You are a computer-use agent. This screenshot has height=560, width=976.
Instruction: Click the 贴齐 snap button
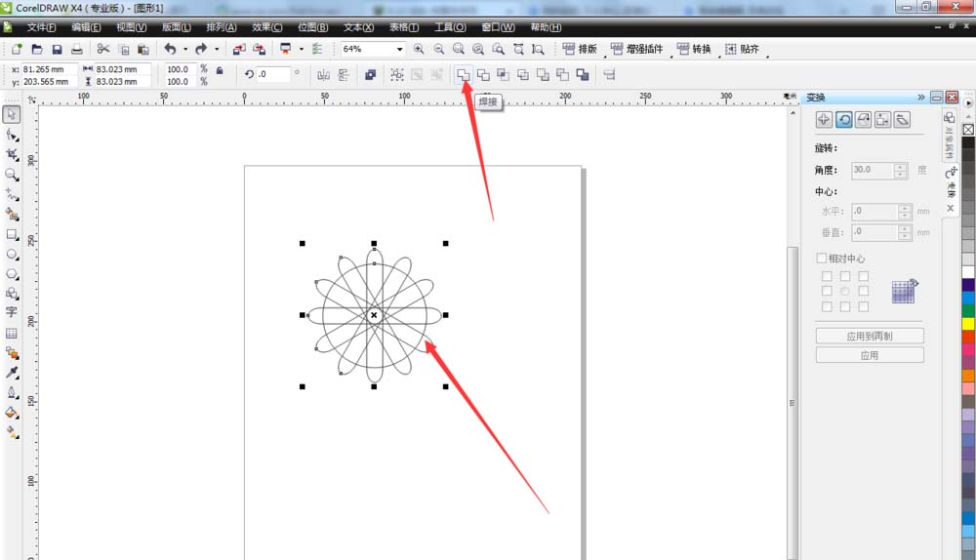tap(742, 49)
